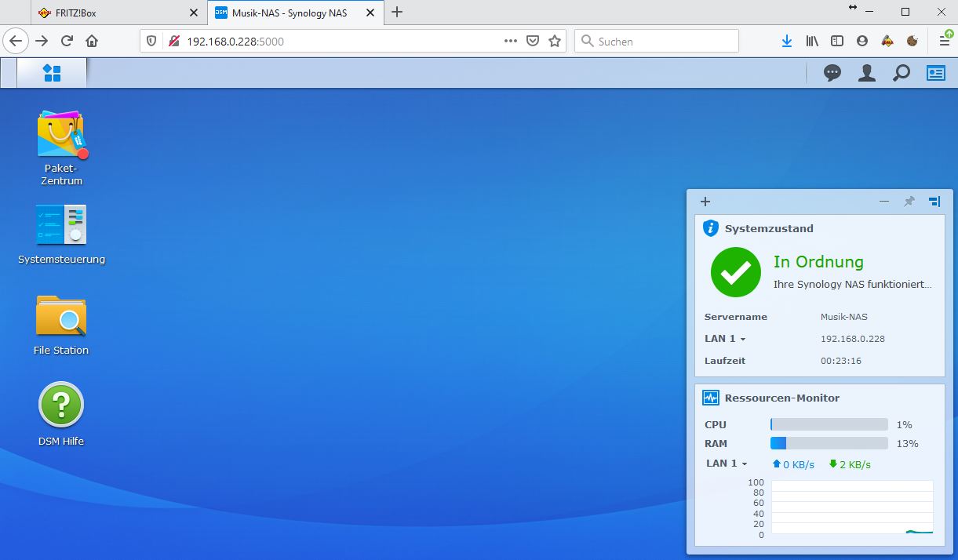The image size is (958, 560).
Task: Go back with browser back arrow
Action: pyautogui.click(x=16, y=41)
